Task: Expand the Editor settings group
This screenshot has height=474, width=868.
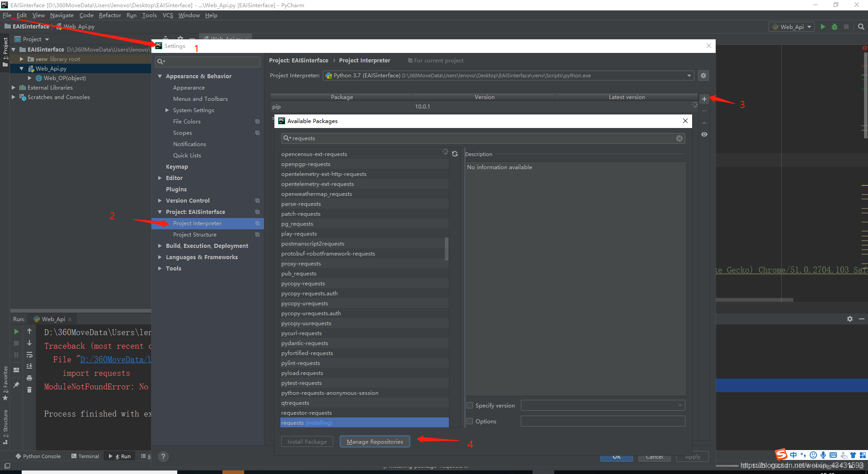Action: pos(160,178)
